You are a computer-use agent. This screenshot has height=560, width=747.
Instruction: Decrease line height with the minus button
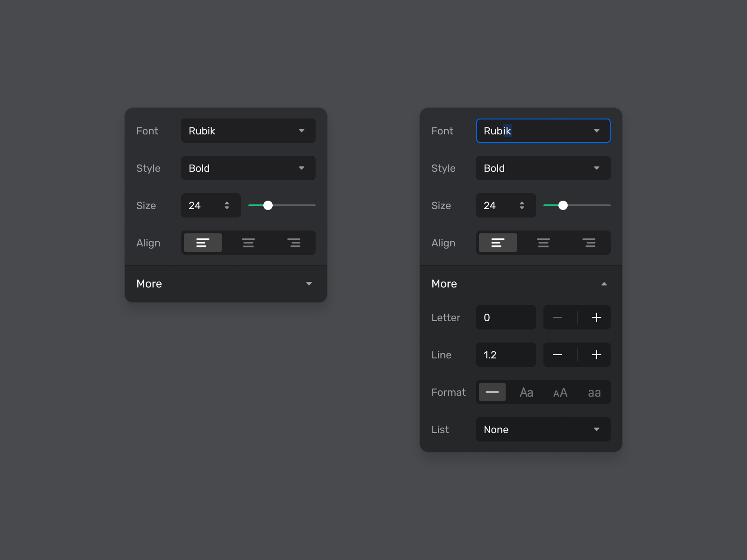coord(558,355)
